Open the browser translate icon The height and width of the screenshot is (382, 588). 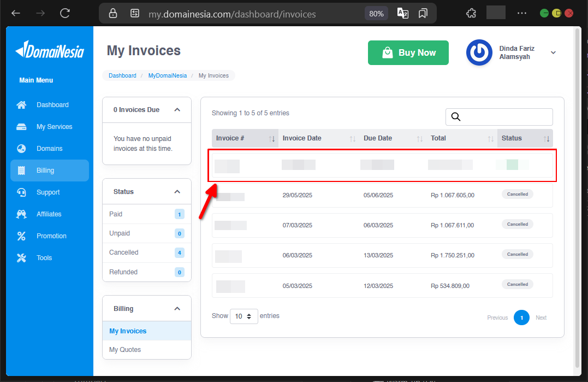402,14
